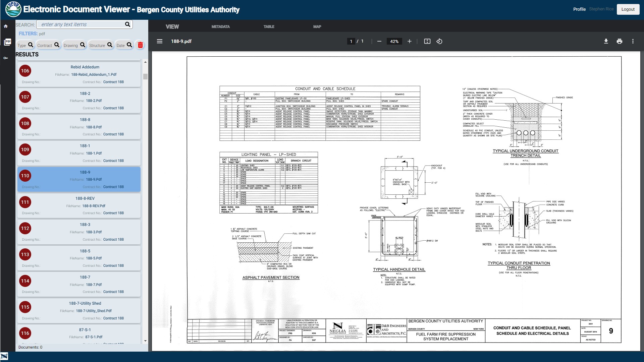Viewport: 644px width, 362px height.
Task: Zoom in with the plus button
Action: coord(409,41)
